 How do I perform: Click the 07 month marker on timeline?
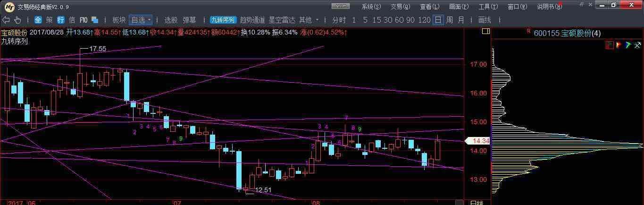pyautogui.click(x=177, y=203)
